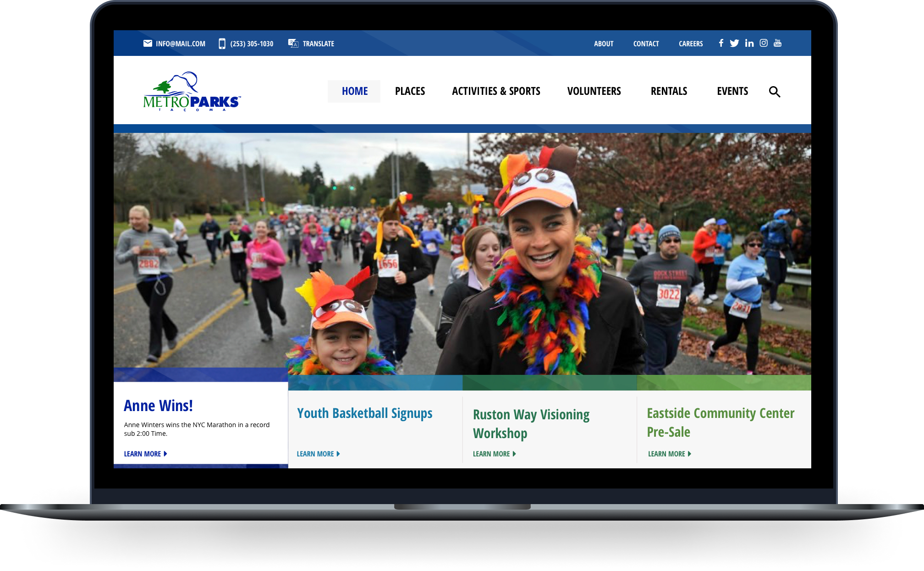
Task: Open the Twitter social icon
Action: click(x=734, y=43)
